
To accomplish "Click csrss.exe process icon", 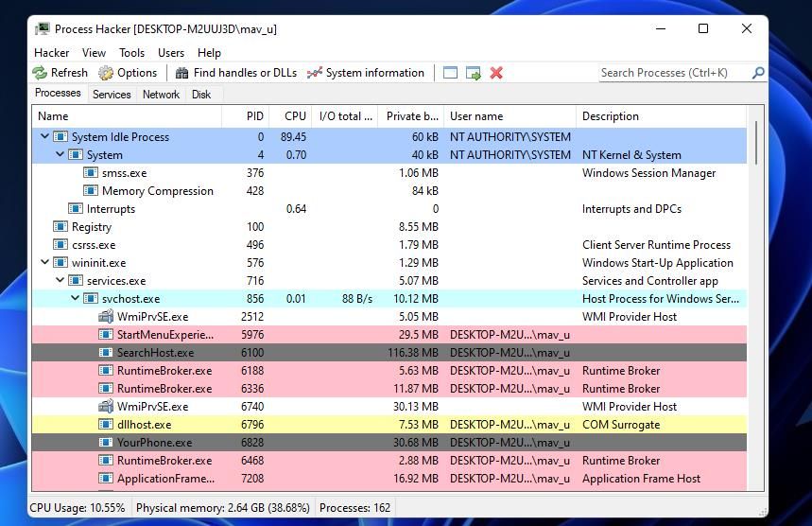I will click(x=60, y=245).
